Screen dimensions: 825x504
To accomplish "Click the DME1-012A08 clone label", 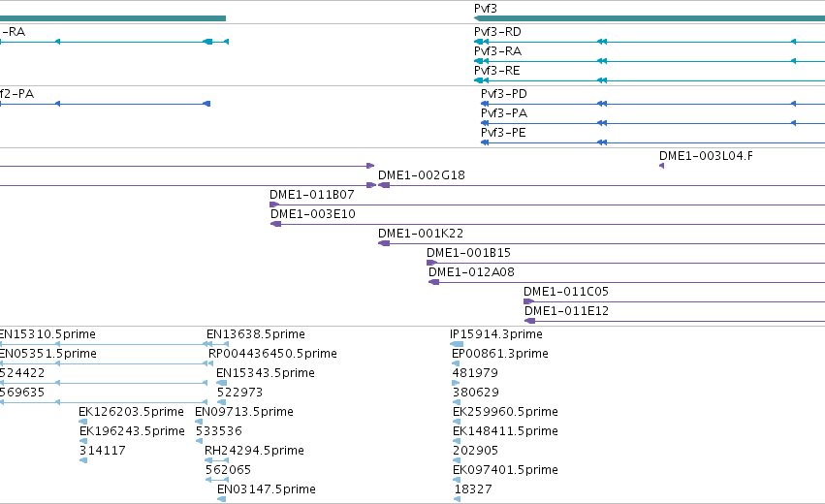I will (x=471, y=272).
